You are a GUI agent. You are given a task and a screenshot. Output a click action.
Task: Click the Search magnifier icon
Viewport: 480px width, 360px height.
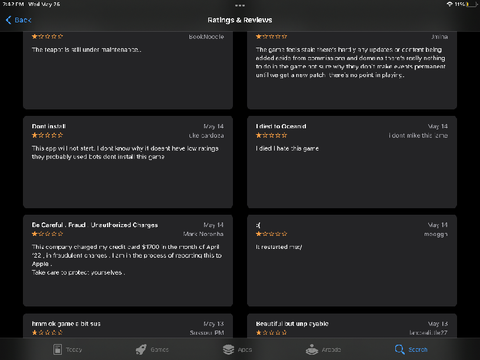(399, 349)
